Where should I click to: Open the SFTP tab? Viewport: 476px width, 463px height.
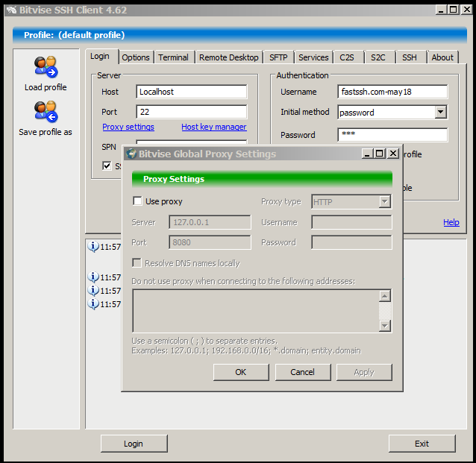pos(278,57)
